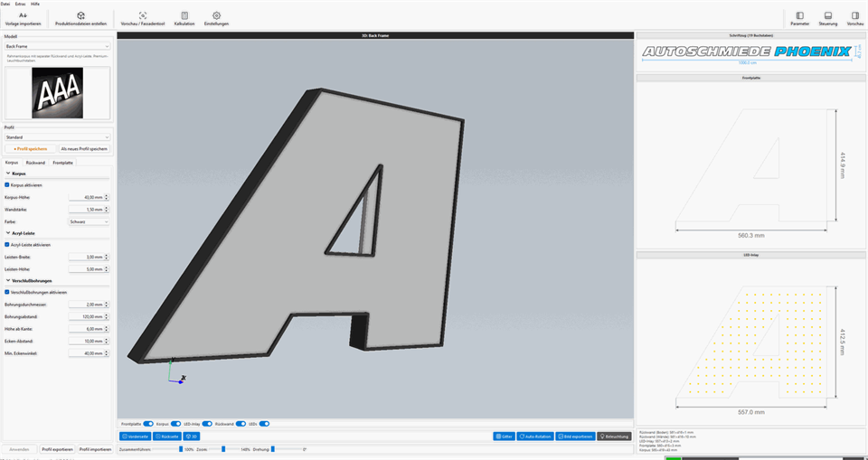Click the Bohrungsabstand value field
868x460 pixels.
pos(87,316)
